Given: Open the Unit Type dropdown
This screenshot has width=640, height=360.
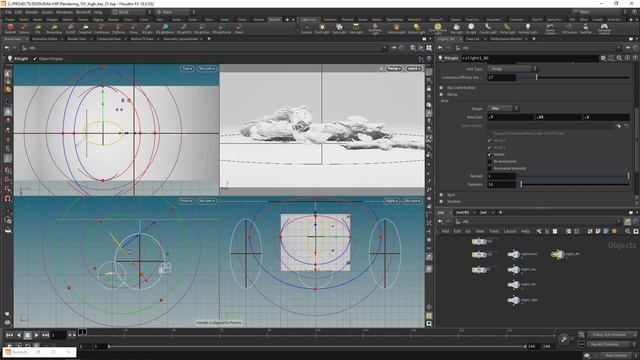Looking at the screenshot, I should (512, 69).
